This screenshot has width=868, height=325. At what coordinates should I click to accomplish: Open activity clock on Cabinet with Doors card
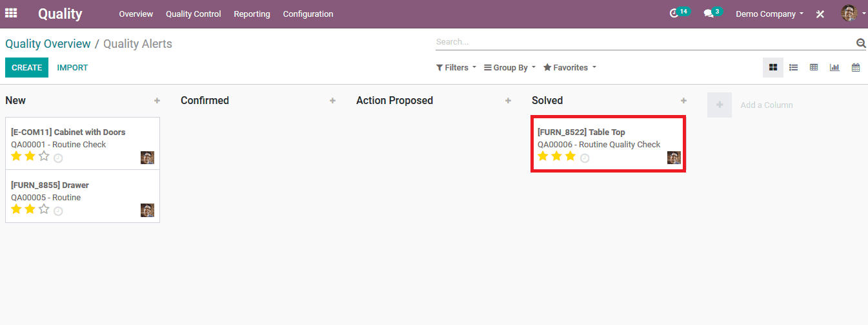point(58,158)
